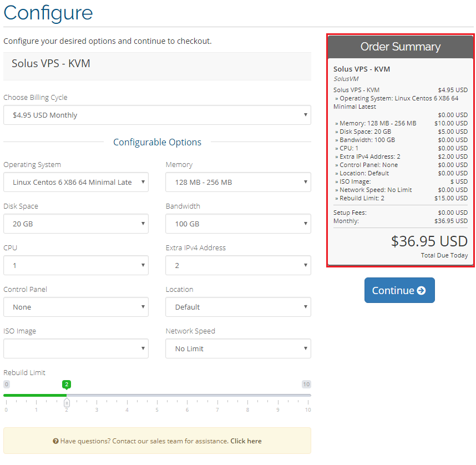The width and height of the screenshot is (476, 465).
Task: Open the Choose Billing Cycle dropdown
Action: coord(157,115)
